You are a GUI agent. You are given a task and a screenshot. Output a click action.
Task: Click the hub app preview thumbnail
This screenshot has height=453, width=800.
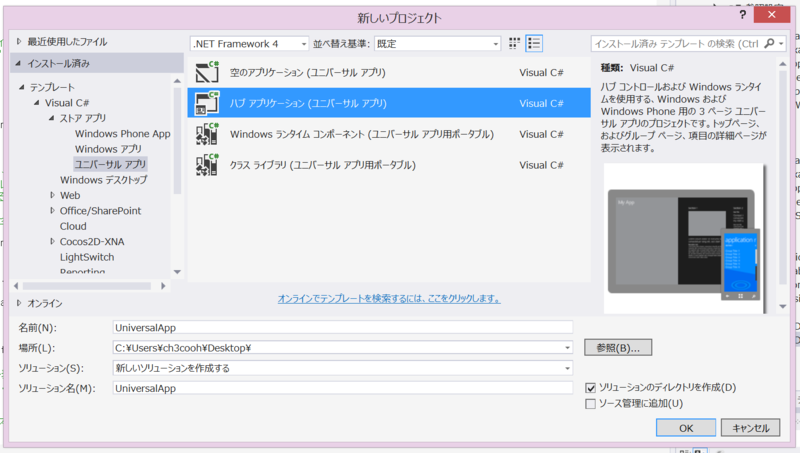point(684,239)
